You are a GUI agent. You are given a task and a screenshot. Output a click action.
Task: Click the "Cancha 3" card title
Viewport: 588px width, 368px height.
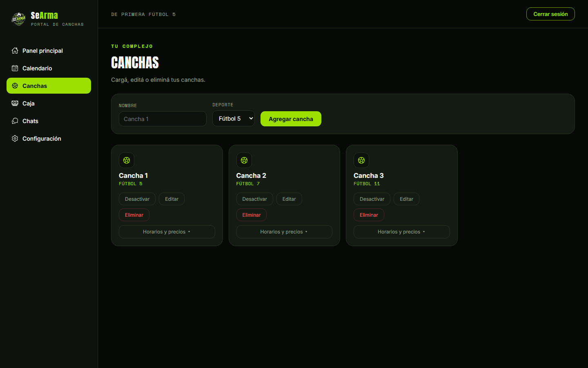click(x=369, y=175)
